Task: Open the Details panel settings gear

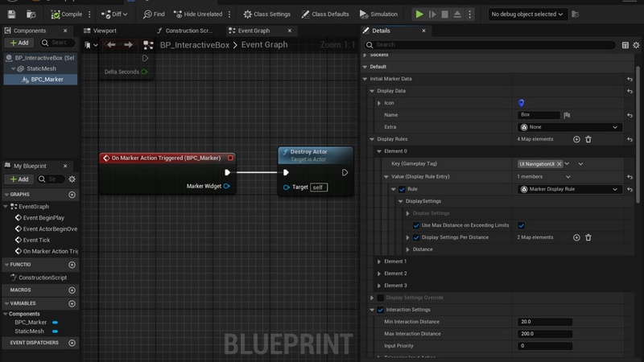Action: 636,45
